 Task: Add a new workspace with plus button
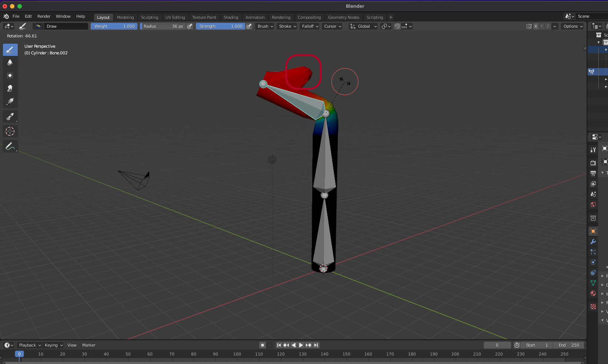[x=391, y=17]
